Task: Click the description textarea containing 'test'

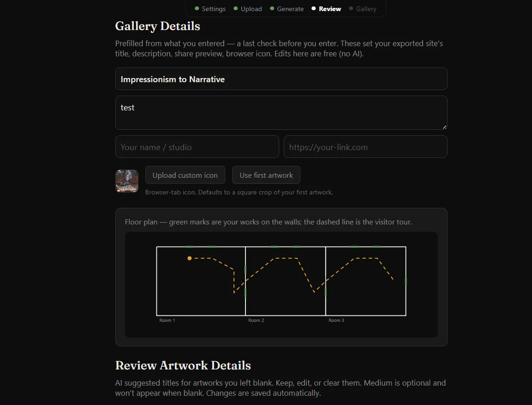Action: click(x=281, y=113)
